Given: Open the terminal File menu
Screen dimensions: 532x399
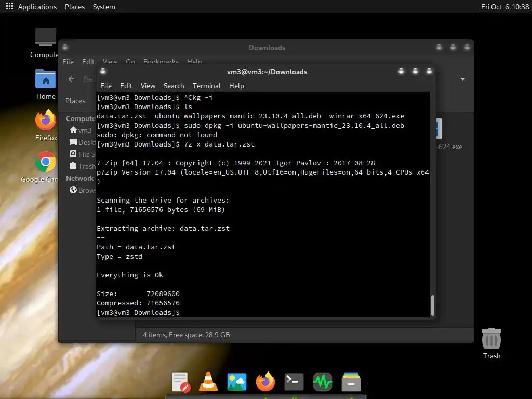Looking at the screenshot, I should [106, 86].
